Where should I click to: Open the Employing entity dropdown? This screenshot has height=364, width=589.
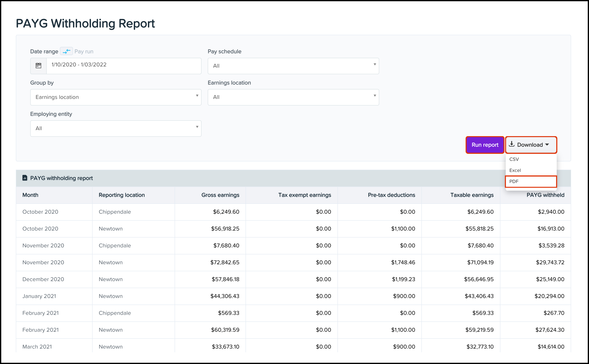click(116, 128)
